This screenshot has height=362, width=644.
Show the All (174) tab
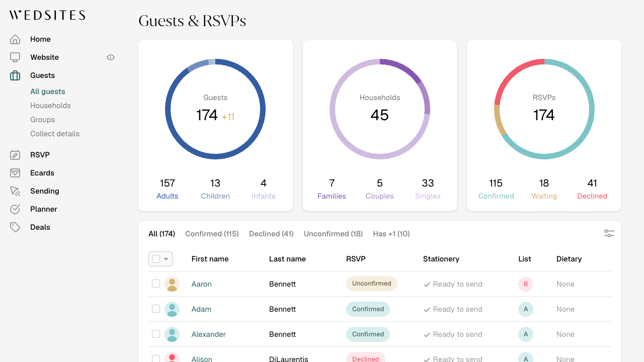[162, 234]
